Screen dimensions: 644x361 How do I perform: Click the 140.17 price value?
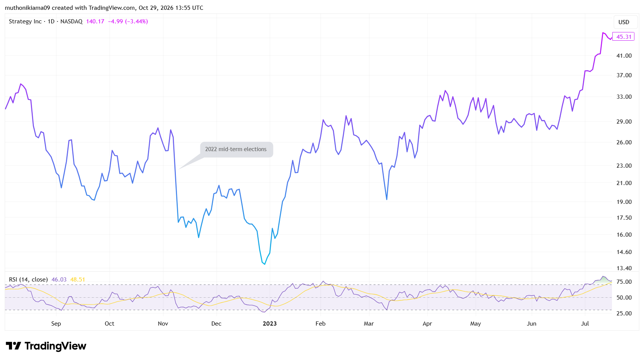click(x=95, y=21)
